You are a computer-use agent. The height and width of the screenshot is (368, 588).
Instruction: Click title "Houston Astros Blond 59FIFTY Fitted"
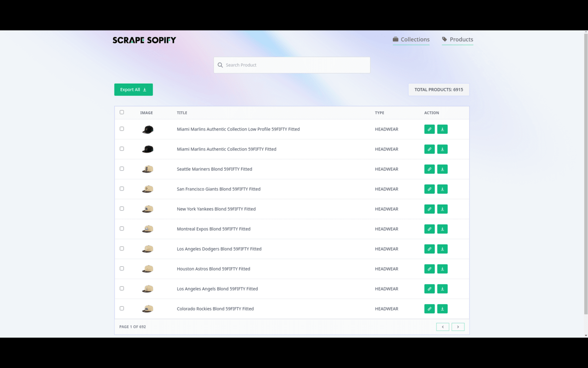(x=214, y=269)
